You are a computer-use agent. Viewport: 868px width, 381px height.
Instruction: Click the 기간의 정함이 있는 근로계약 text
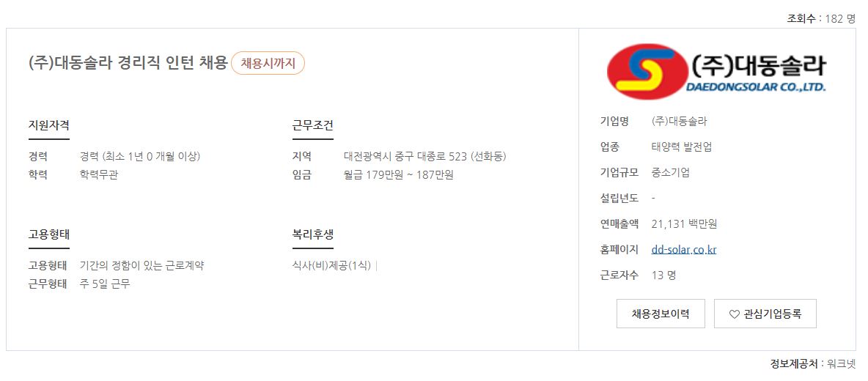(142, 265)
